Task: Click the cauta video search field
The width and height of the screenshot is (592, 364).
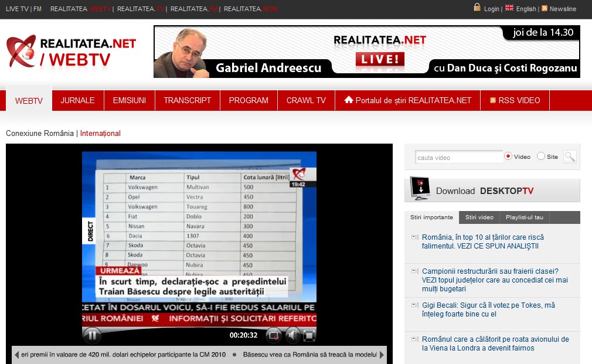Action: [458, 157]
